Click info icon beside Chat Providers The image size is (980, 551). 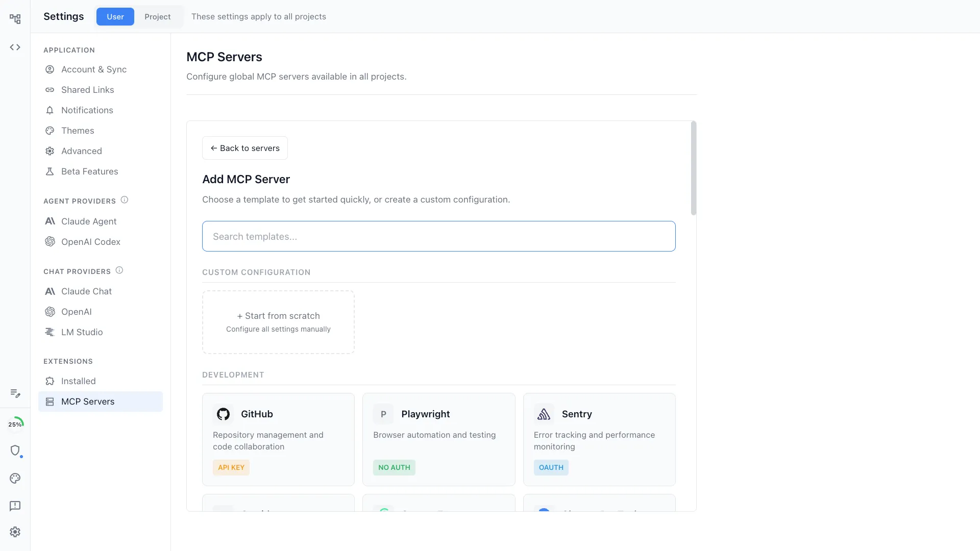[119, 270]
